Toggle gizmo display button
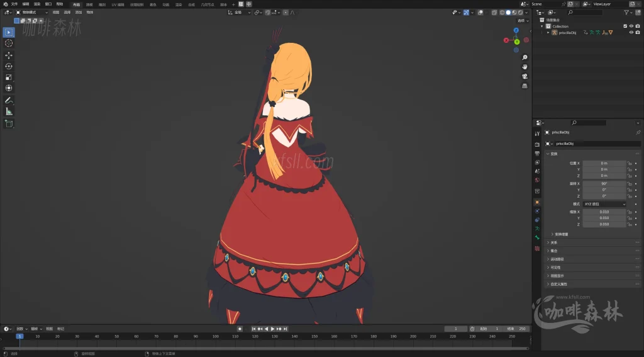Screen dimensions: 644x357 (466, 13)
